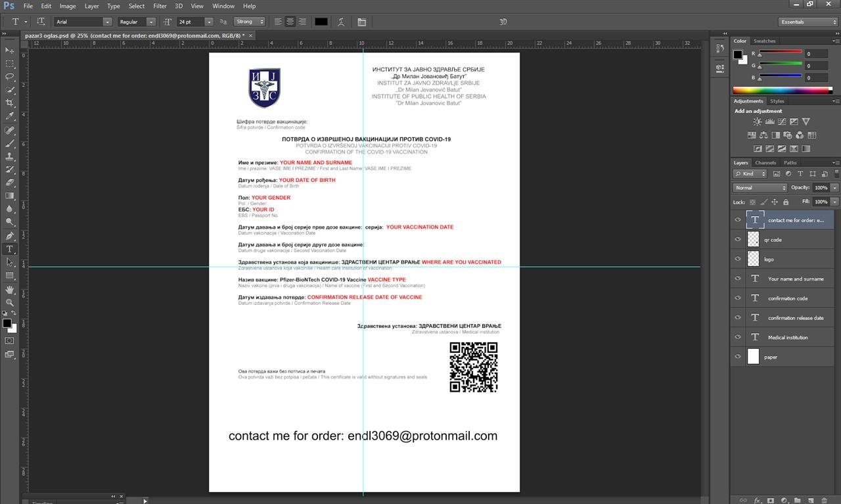Select the Crop tool in toolbar

9,103
